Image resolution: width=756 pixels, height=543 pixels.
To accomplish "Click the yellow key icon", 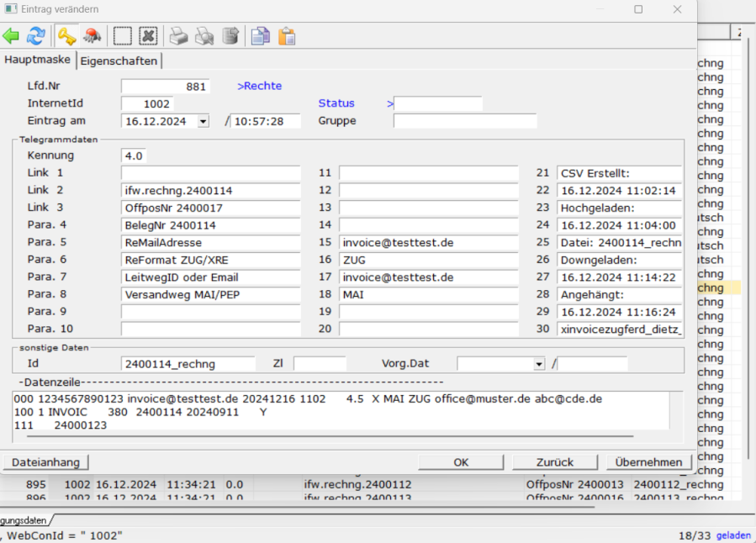I will [x=66, y=36].
